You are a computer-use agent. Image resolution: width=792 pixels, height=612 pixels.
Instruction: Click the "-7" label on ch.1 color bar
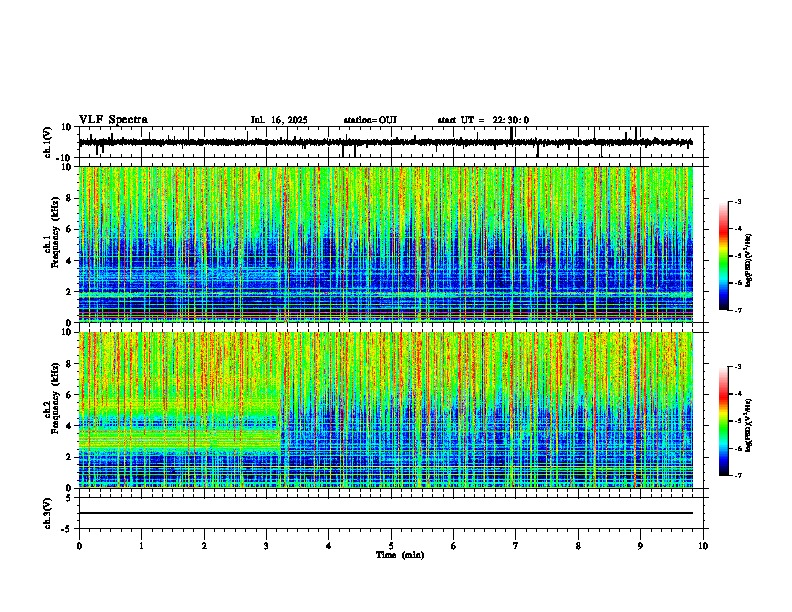coord(737,310)
